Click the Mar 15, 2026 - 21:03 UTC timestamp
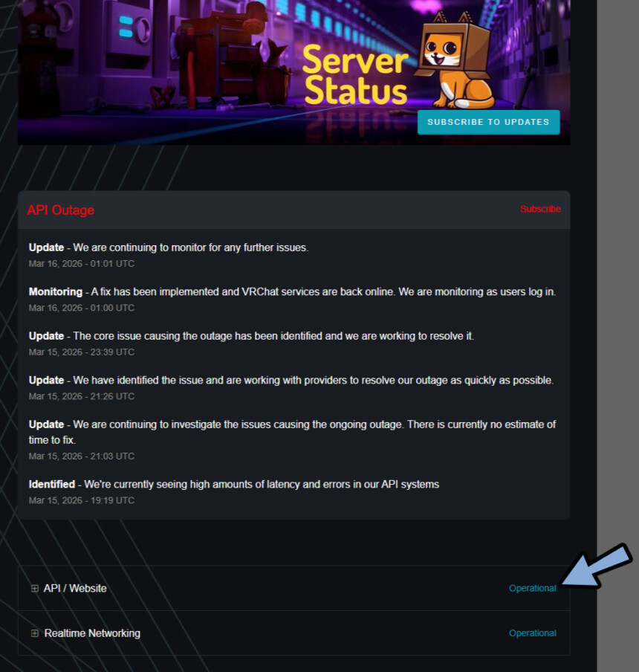Image resolution: width=639 pixels, height=672 pixels. (82, 456)
